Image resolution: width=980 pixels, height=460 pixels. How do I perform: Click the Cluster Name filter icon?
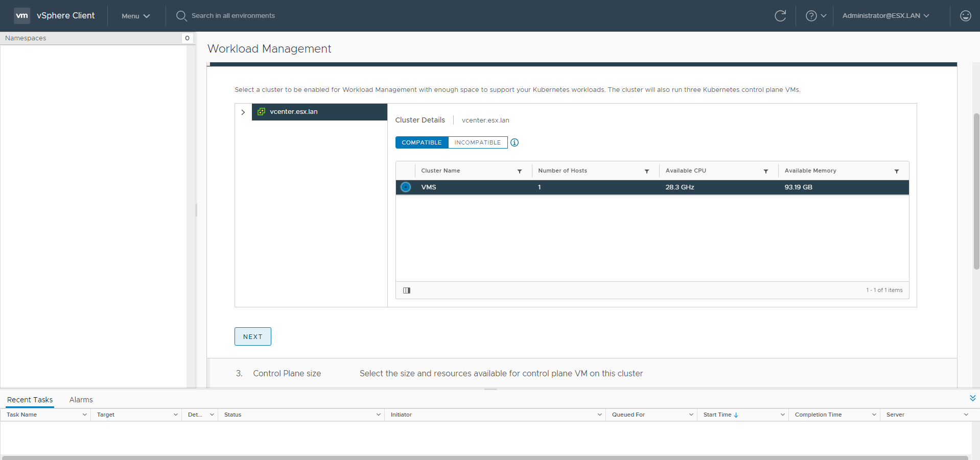(x=520, y=171)
